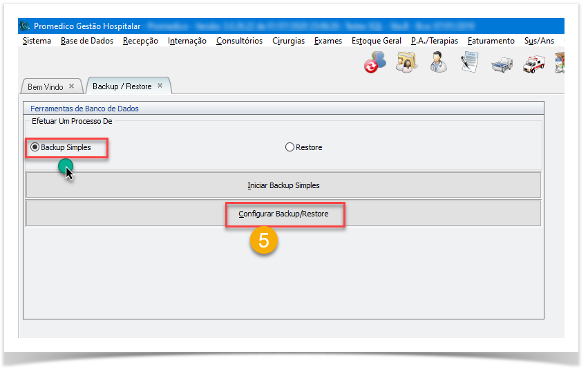Viewport: 588px width, 372px height.
Task: Open the hospital bed icon
Action: pyautogui.click(x=502, y=64)
